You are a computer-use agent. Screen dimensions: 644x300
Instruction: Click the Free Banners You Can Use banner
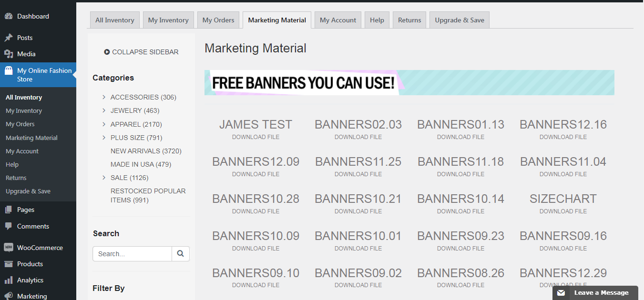[x=409, y=83]
